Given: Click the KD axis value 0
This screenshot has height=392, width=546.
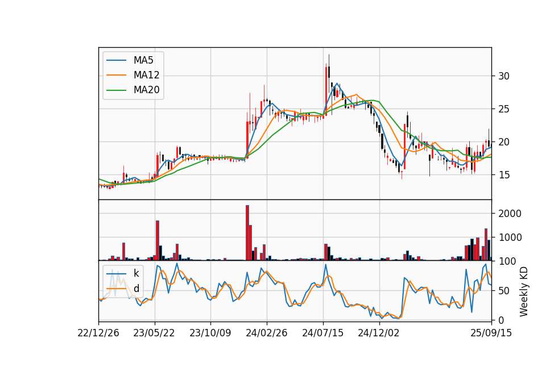Looking at the screenshot, I should coord(501,320).
